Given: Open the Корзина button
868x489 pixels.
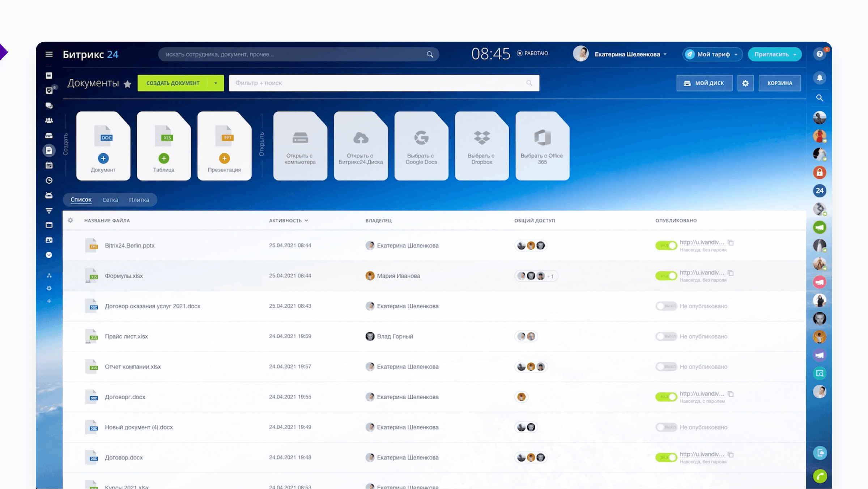Looking at the screenshot, I should click(779, 83).
